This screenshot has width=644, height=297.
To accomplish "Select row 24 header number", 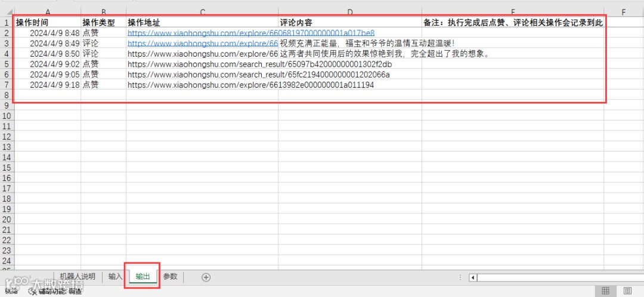I will coord(7,261).
